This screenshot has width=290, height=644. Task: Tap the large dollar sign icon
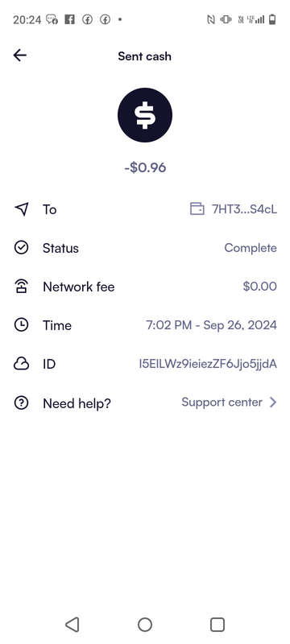pos(145,115)
